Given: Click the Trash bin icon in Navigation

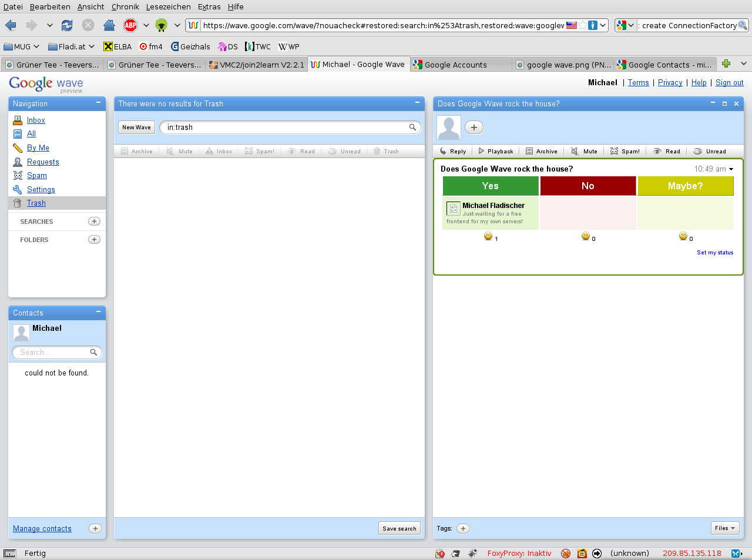Looking at the screenshot, I should pos(18,203).
